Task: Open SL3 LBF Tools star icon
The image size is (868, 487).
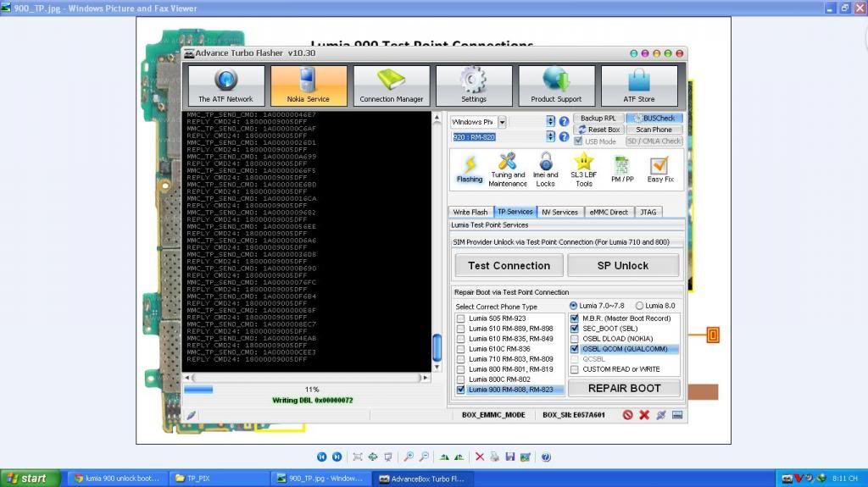Action: 583,169
